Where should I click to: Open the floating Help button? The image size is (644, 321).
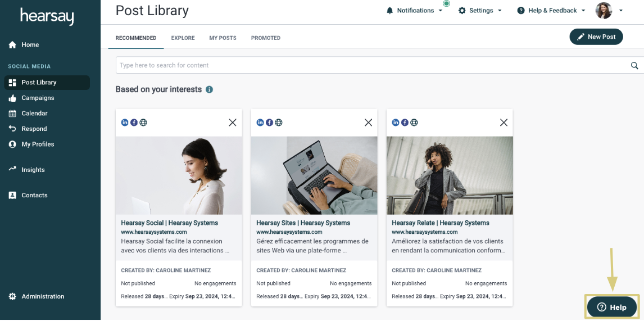[x=612, y=307]
